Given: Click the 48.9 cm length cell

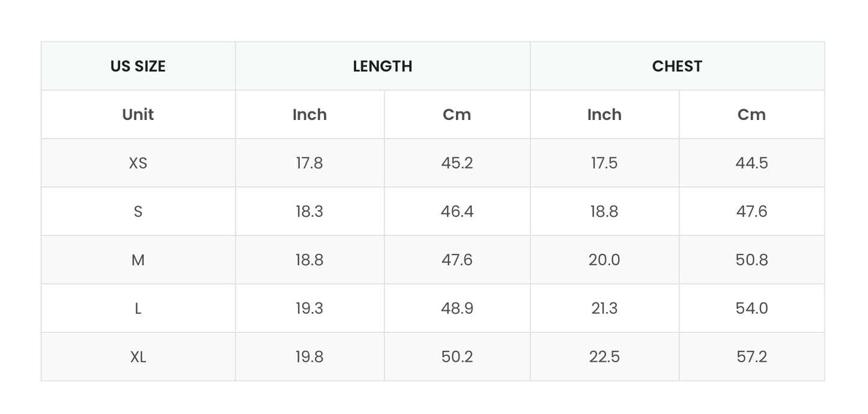Looking at the screenshot, I should point(457,308).
